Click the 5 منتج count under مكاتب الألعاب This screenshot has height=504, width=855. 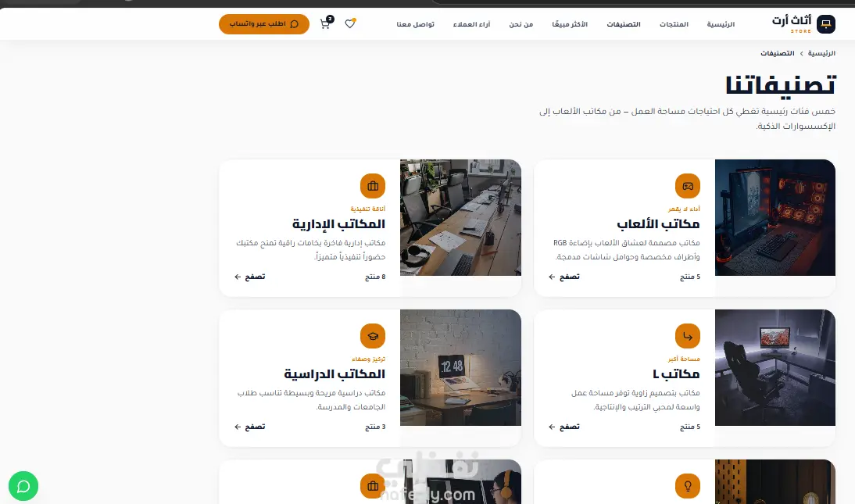pos(690,277)
